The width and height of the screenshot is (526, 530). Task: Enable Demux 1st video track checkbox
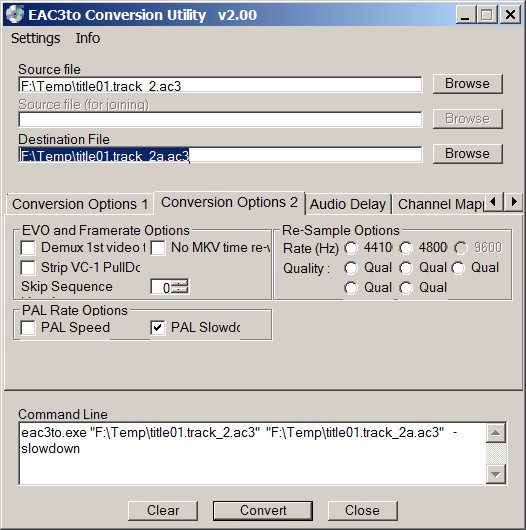pyautogui.click(x=28, y=248)
